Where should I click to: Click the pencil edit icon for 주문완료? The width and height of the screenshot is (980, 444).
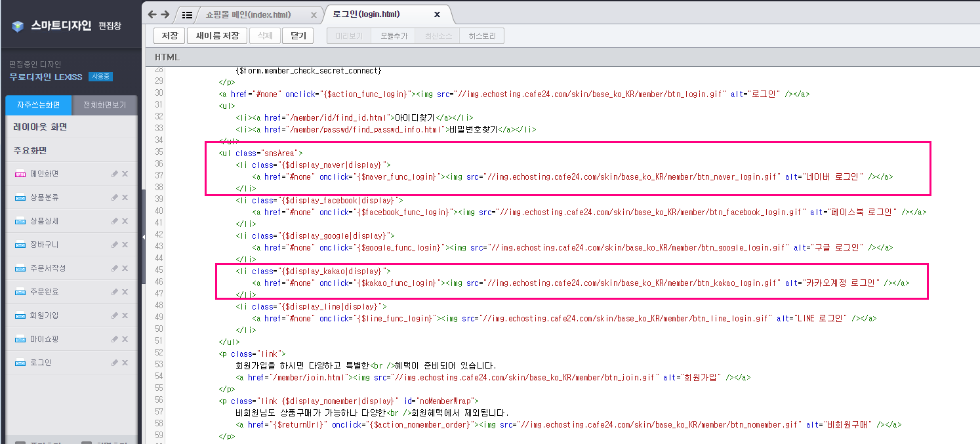click(x=115, y=292)
